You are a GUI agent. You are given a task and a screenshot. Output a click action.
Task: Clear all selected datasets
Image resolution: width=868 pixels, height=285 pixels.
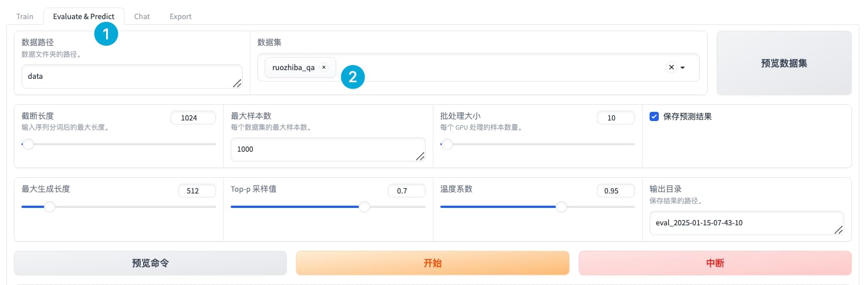(672, 67)
